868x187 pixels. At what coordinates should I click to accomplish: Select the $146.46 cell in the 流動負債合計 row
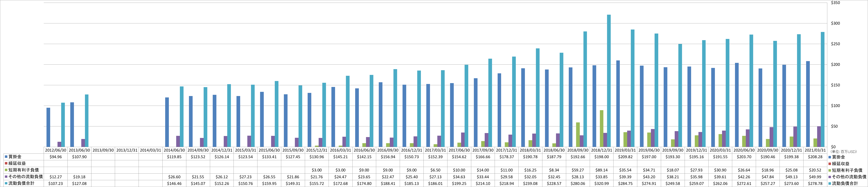pos(174,183)
